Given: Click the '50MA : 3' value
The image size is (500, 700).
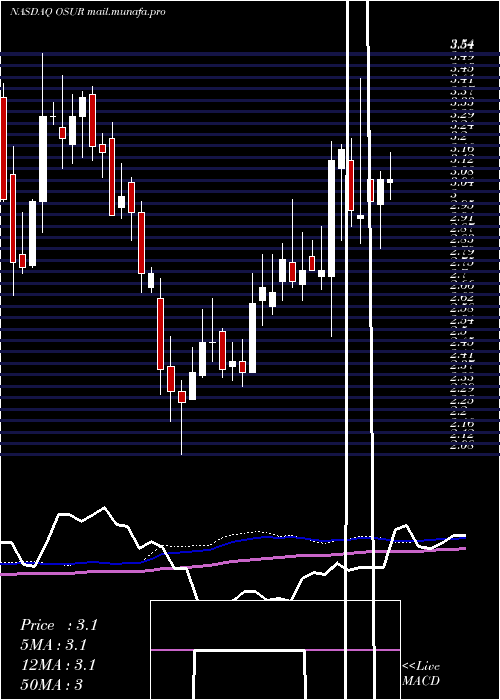Looking at the screenshot, I should pyautogui.click(x=52, y=685).
